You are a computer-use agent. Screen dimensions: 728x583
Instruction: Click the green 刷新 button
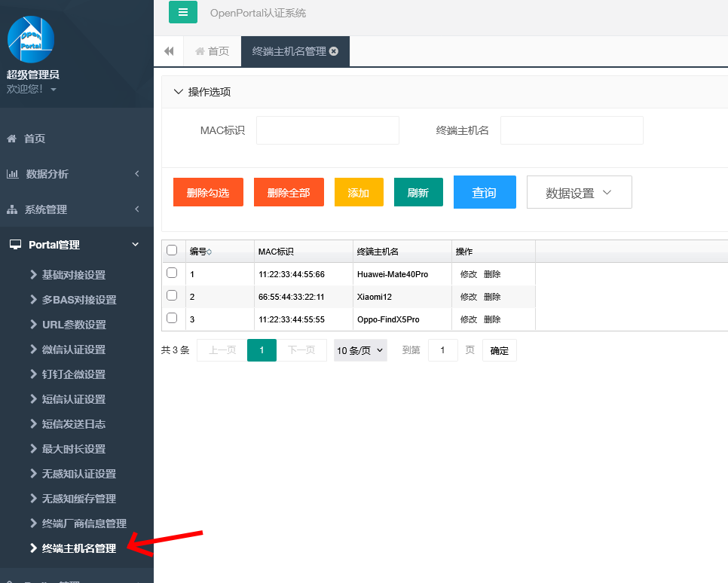point(418,192)
